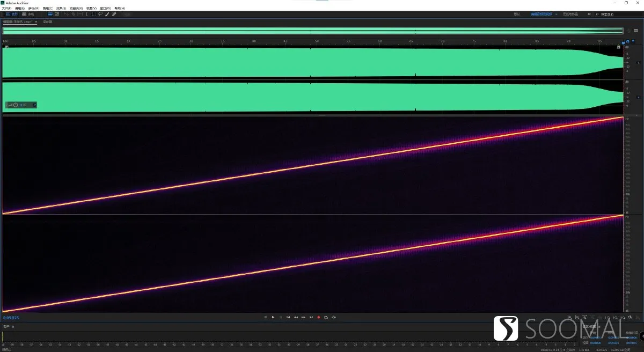This screenshot has height=352, width=644.
Task: Open the editor panel tab menu
Action: pos(36,22)
